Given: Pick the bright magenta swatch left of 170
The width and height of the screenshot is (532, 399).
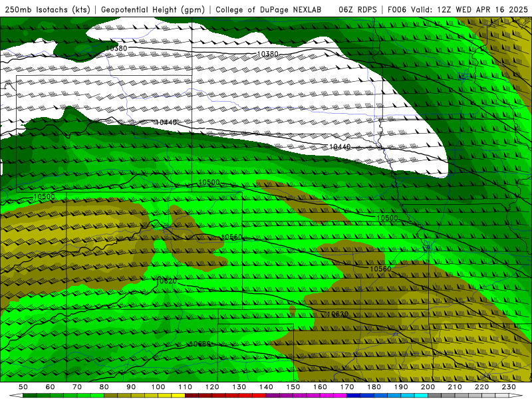Looking at the screenshot, I should point(340,396).
